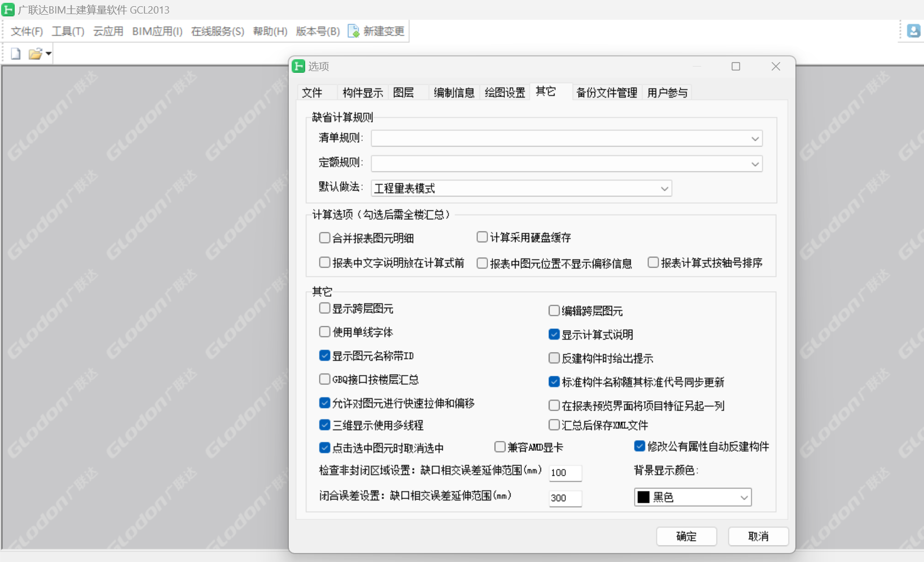Enable 合并报表图元明细 checkbox
This screenshot has height=562, width=924.
point(324,238)
